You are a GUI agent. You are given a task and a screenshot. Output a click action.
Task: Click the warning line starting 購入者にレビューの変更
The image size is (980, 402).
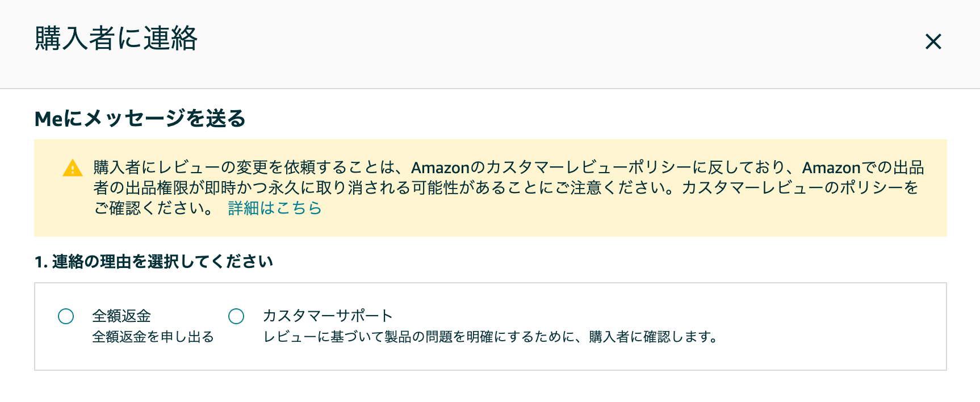[x=509, y=167]
